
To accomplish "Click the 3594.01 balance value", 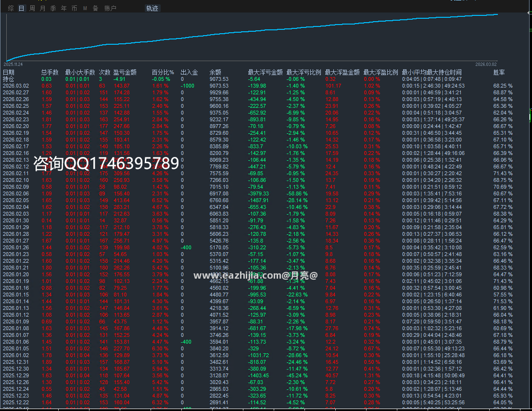I will point(219,342).
